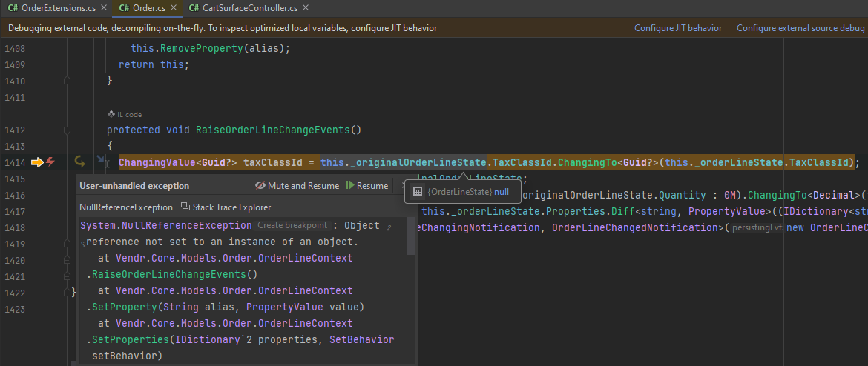Screen dimensions: 868x366
Task: Click the C# icon on OrderExtensions.cs tab
Action: [x=13, y=8]
